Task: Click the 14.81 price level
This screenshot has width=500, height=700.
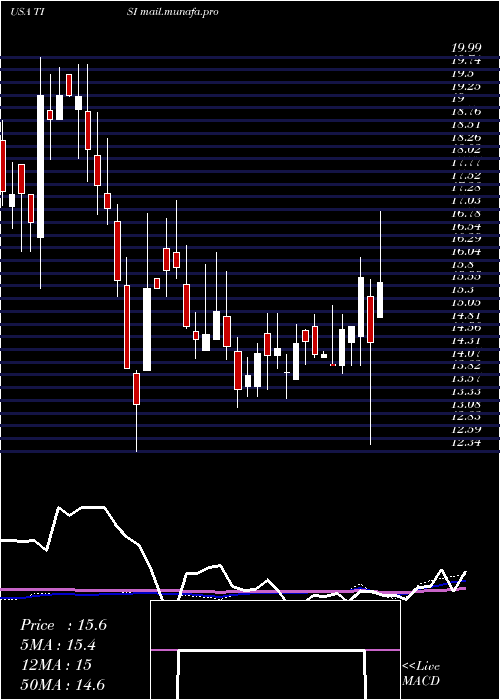Action: [465, 315]
